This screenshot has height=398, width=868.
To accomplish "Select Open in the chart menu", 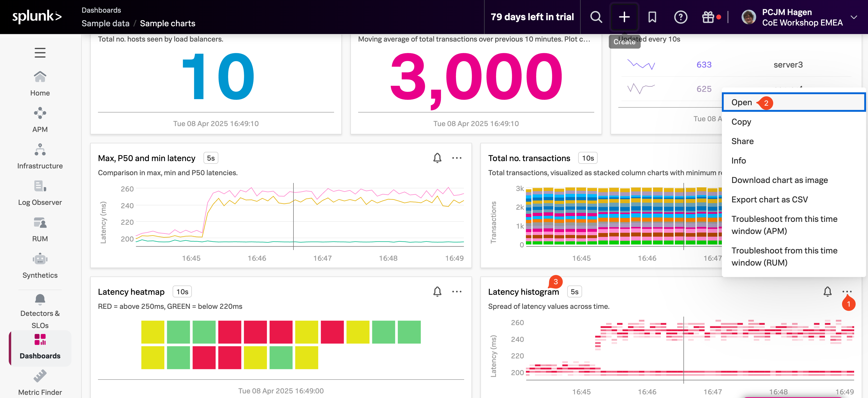I will coord(741,102).
